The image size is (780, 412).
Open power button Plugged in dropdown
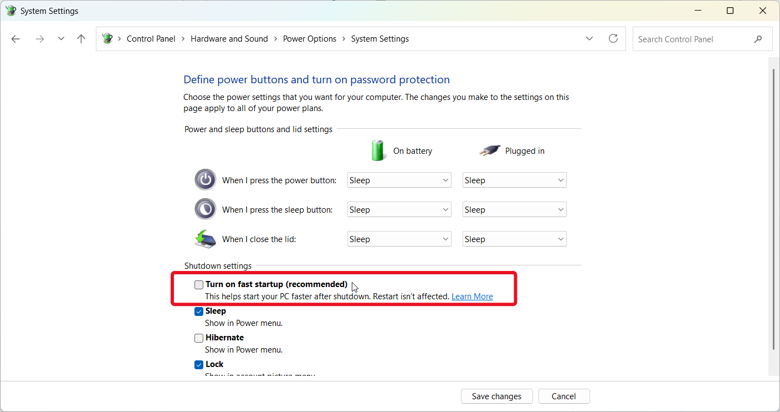point(514,180)
